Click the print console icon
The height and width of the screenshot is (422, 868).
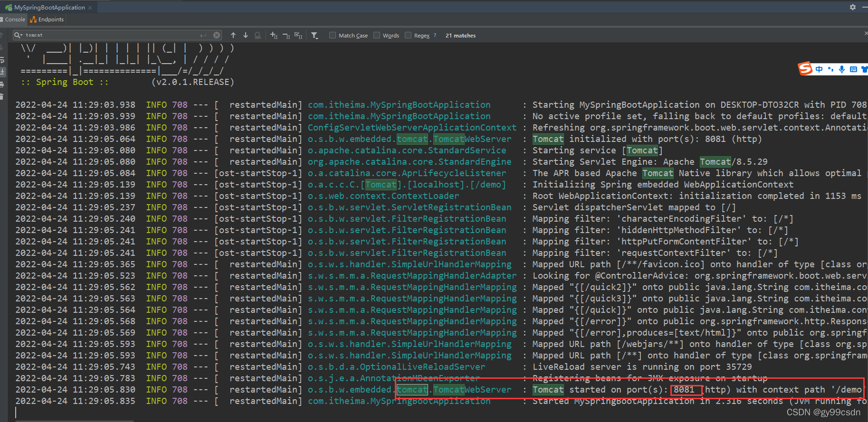(x=2, y=84)
